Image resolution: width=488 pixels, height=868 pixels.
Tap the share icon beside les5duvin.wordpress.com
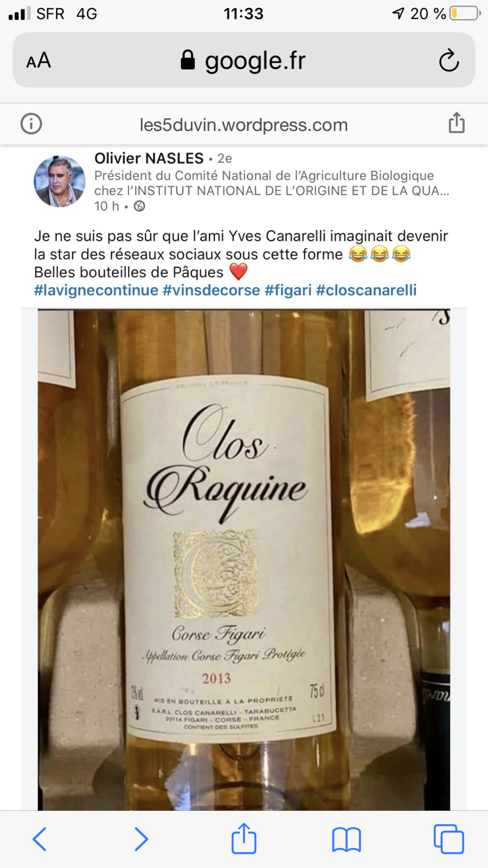pyautogui.click(x=457, y=123)
